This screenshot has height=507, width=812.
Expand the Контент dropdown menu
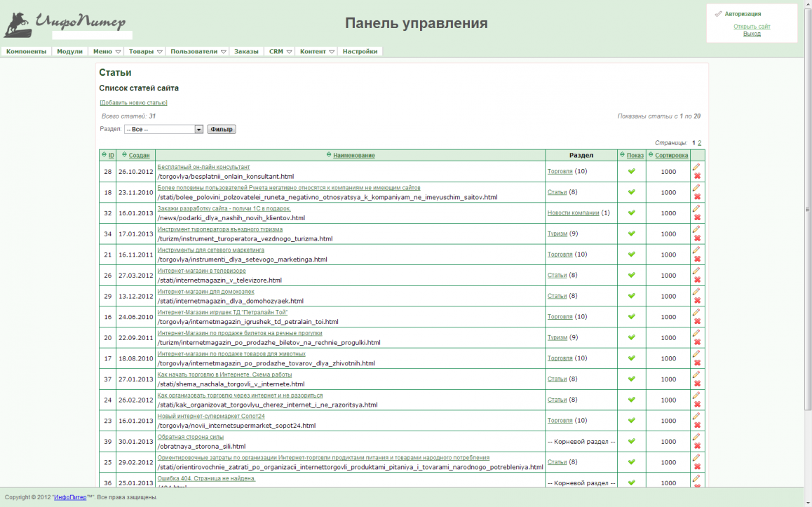317,51
